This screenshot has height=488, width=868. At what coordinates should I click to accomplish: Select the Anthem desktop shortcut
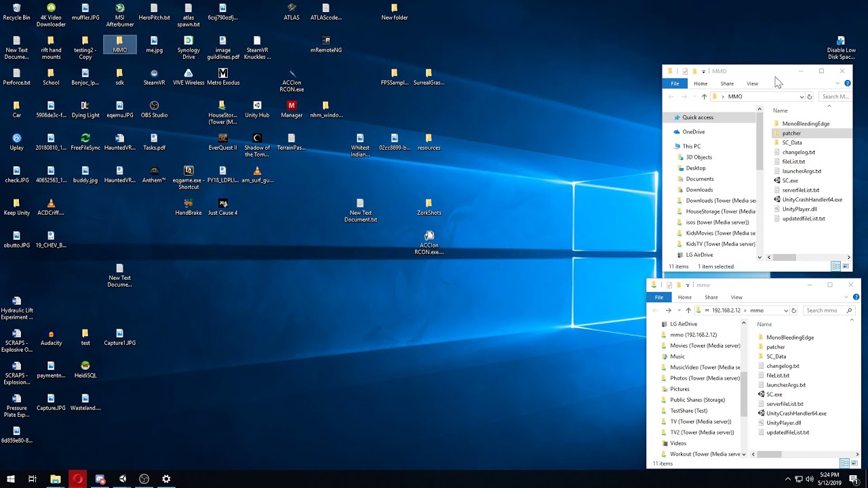point(154,174)
